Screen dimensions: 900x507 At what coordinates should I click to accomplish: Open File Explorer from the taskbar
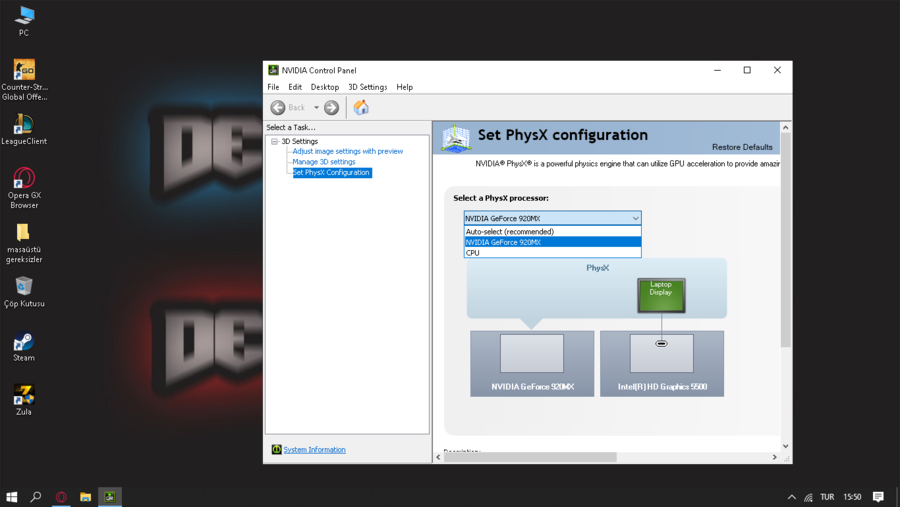[x=86, y=496]
